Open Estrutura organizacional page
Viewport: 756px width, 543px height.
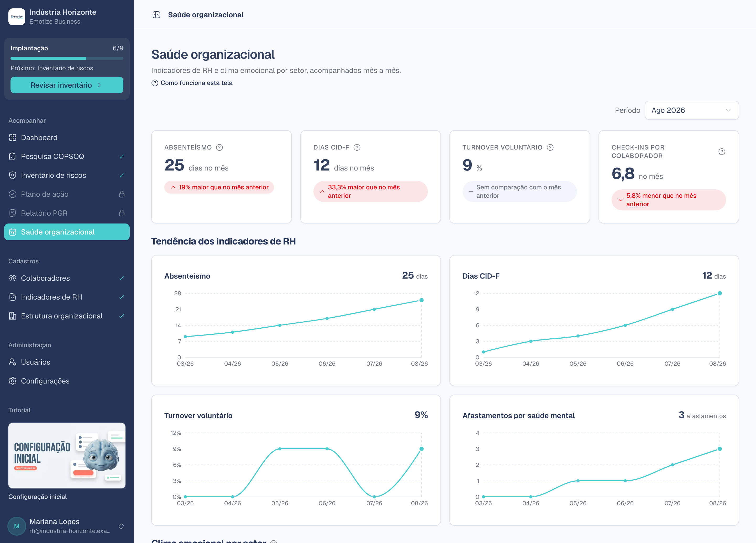pyautogui.click(x=67, y=316)
